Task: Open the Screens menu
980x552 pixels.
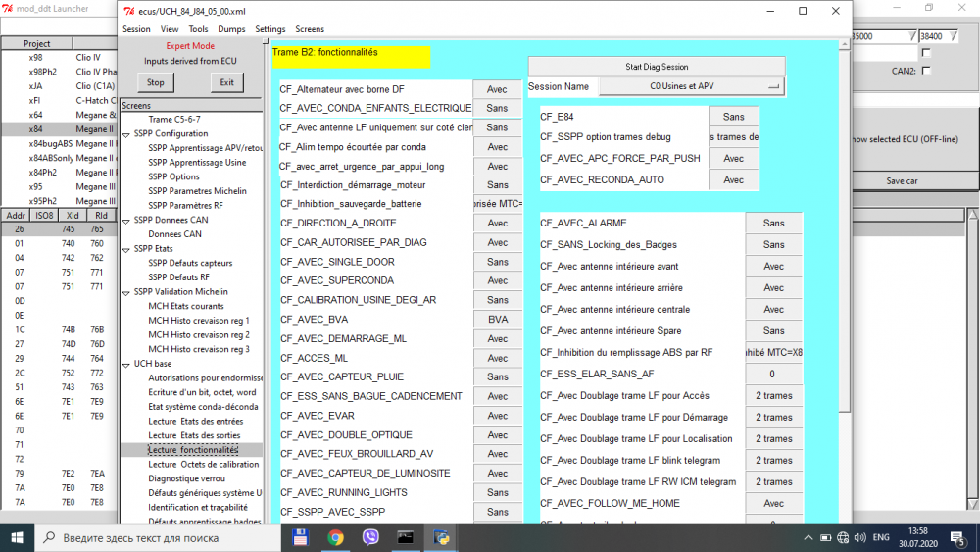Action: [x=310, y=29]
